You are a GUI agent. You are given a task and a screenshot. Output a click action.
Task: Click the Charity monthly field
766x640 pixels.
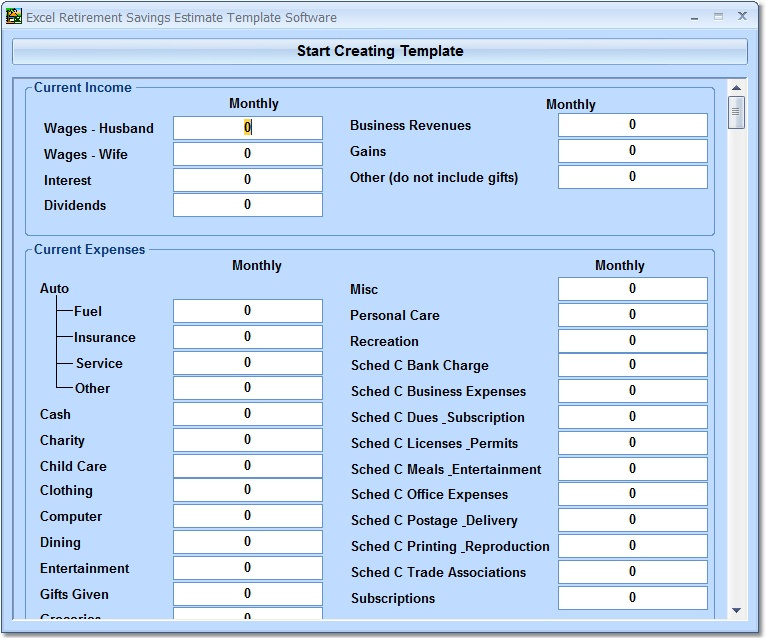(248, 440)
